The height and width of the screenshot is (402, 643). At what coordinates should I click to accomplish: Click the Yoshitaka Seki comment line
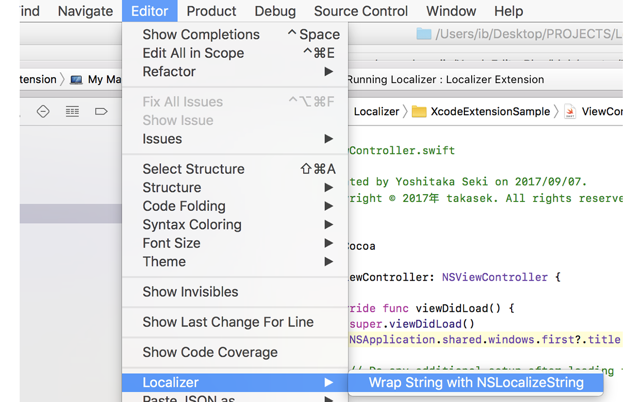click(468, 182)
